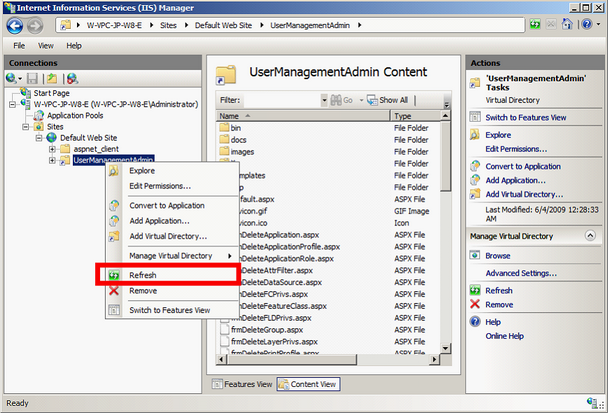This screenshot has width=608, height=413.
Task: Click Add Application in Actions pane
Action: coord(515,180)
